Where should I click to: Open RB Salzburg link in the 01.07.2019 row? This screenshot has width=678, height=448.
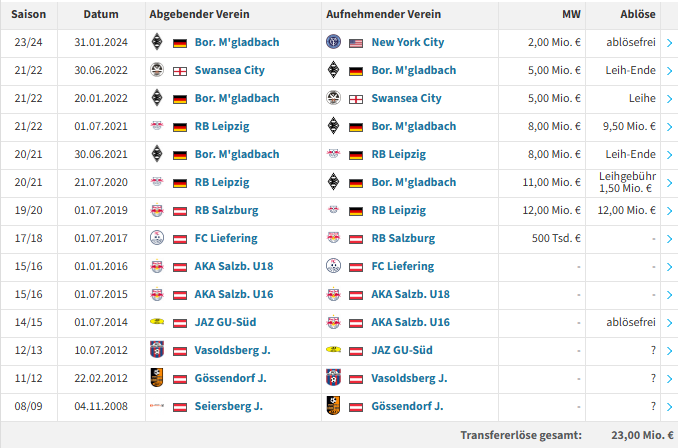[226, 210]
